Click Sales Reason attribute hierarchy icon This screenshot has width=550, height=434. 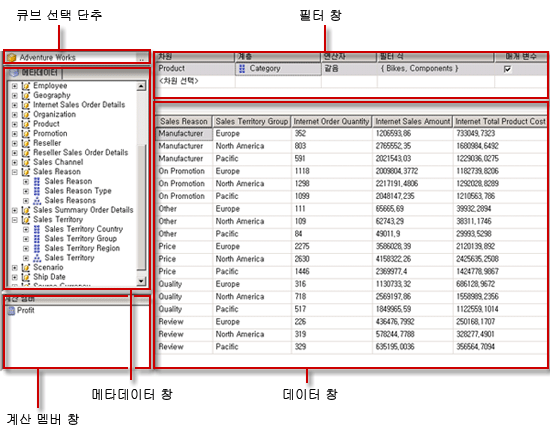[37, 181]
